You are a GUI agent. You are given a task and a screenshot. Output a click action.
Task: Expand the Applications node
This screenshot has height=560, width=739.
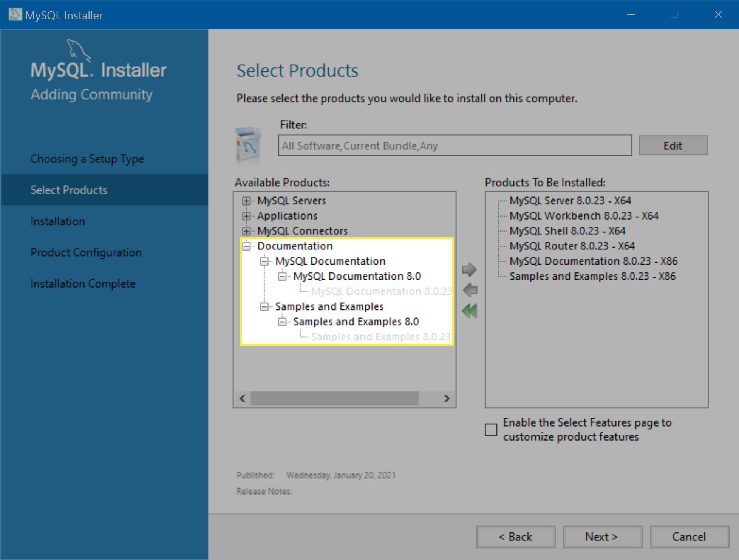click(246, 216)
